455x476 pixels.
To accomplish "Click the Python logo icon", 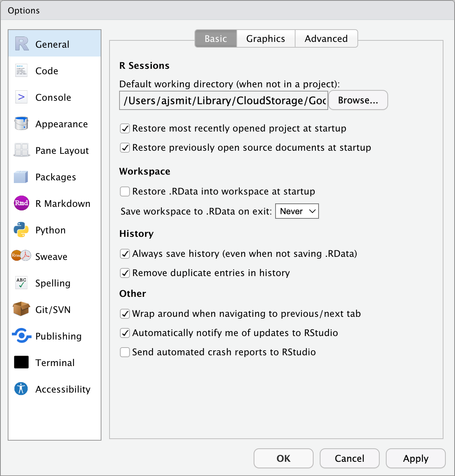I will coord(22,230).
